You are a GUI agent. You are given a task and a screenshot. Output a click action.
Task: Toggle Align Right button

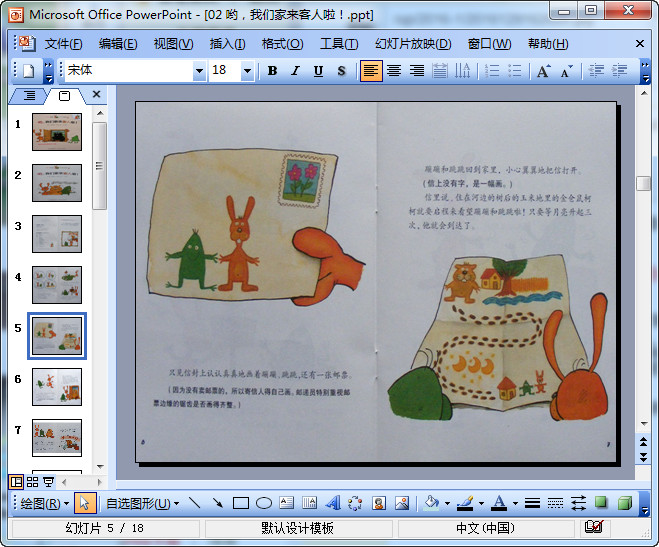tap(417, 71)
